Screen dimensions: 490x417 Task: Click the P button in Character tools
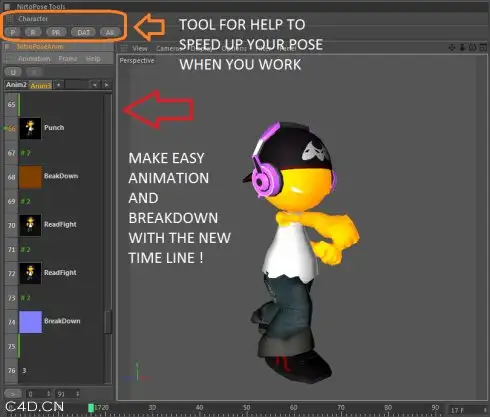click(13, 32)
